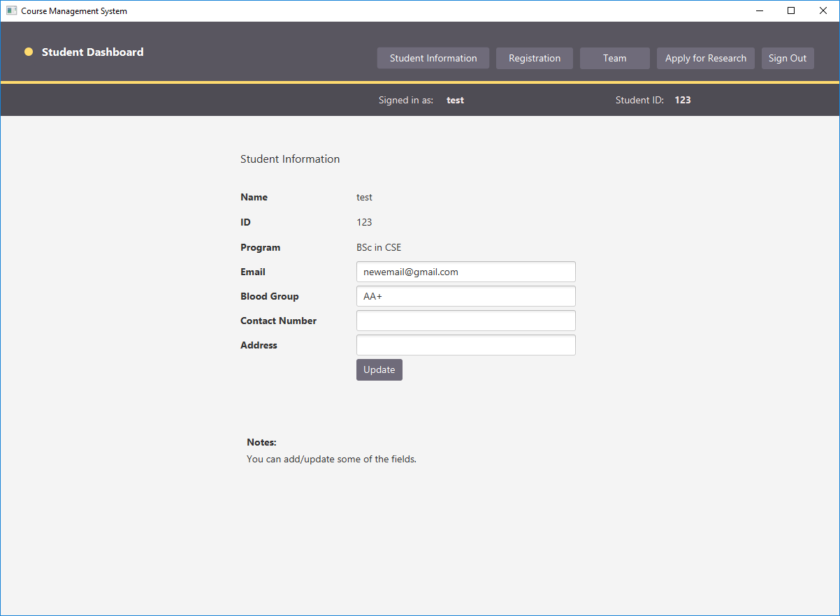
Task: Click the Student ID value 123
Action: tap(683, 100)
